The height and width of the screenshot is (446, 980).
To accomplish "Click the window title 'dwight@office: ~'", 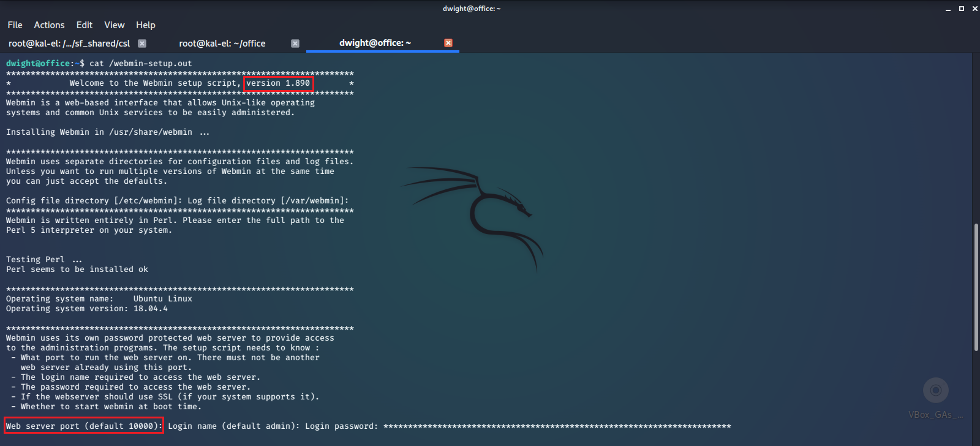I will coord(472,9).
